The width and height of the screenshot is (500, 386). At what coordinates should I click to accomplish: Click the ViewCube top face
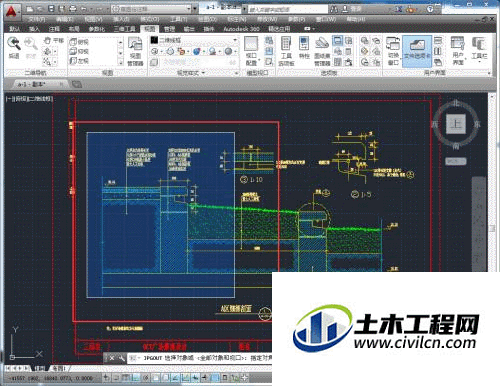pos(456,124)
